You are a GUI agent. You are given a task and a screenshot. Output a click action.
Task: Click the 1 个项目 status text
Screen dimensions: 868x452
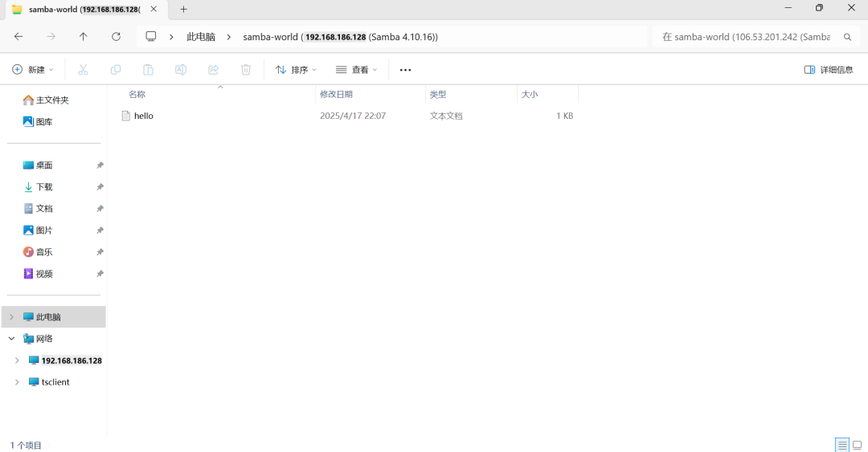click(x=26, y=446)
